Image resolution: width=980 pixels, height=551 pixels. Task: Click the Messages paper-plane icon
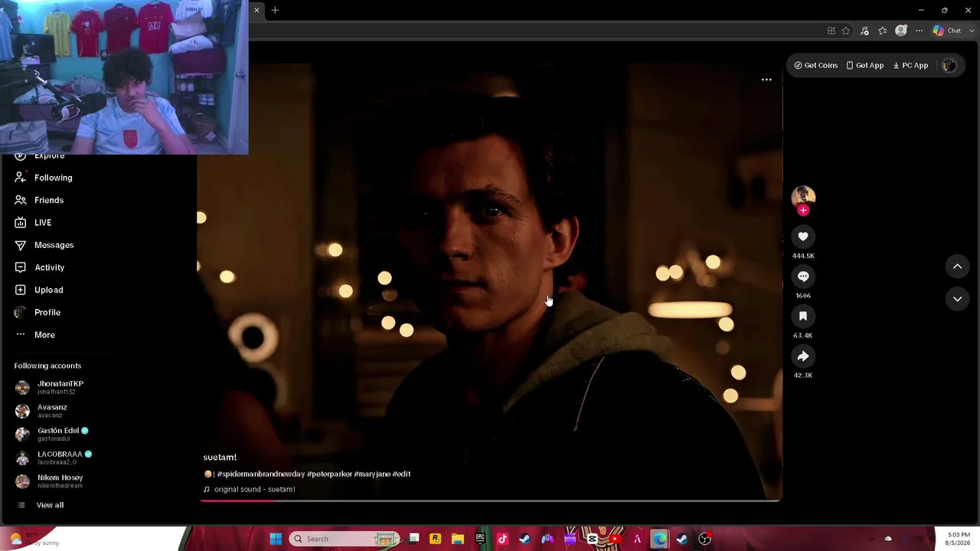(21, 245)
